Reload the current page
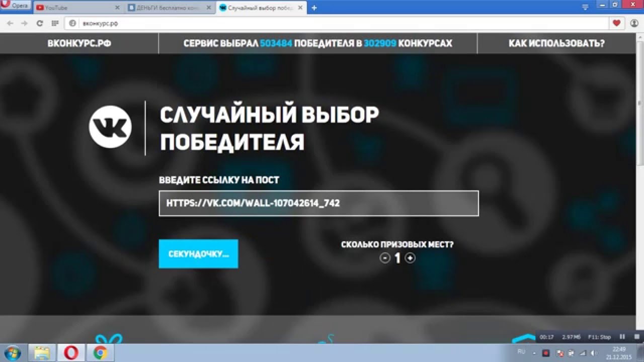The height and width of the screenshot is (362, 644). coord(40,23)
